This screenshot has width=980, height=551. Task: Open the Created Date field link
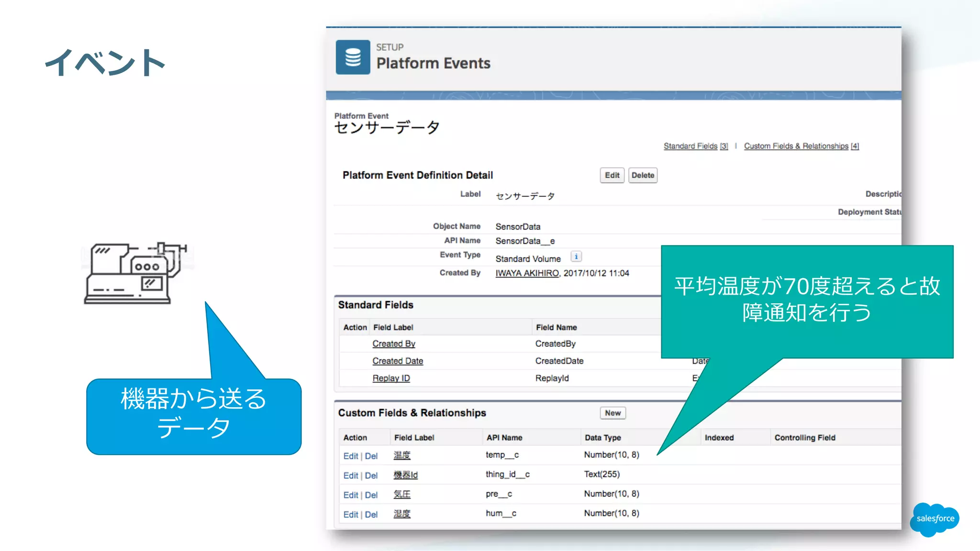click(398, 361)
